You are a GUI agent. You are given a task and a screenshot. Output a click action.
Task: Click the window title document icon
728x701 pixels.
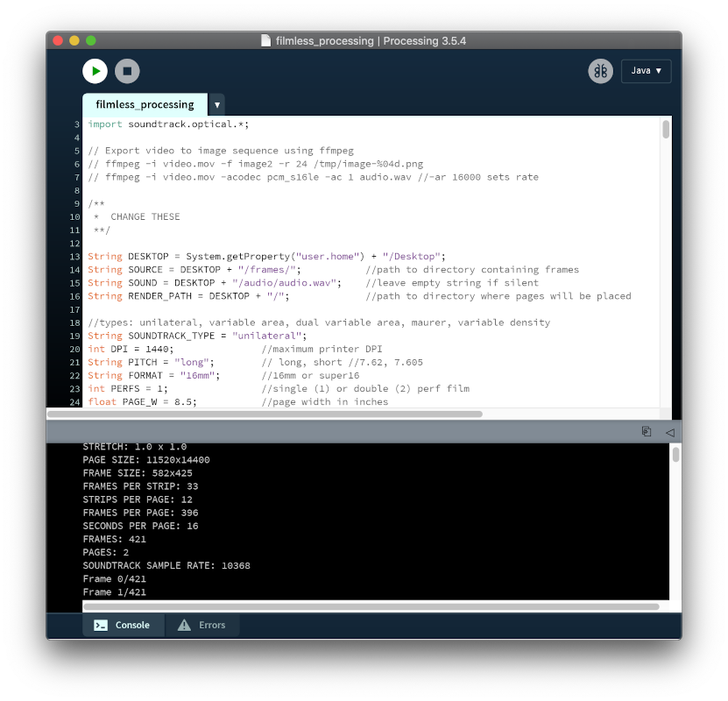pos(265,41)
